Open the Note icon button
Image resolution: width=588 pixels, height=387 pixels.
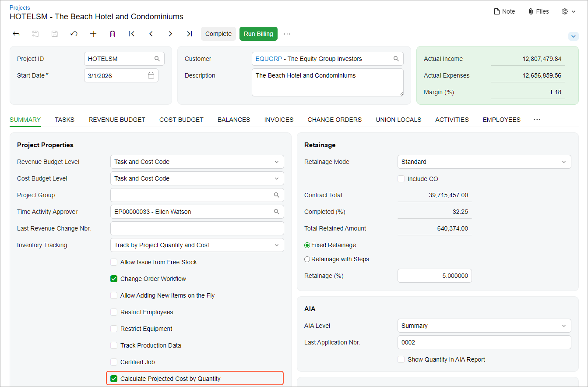(x=504, y=11)
